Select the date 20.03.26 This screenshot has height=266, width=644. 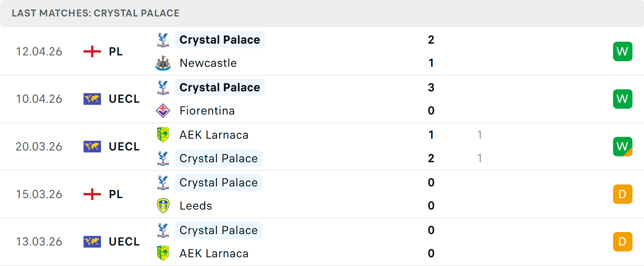(x=39, y=146)
